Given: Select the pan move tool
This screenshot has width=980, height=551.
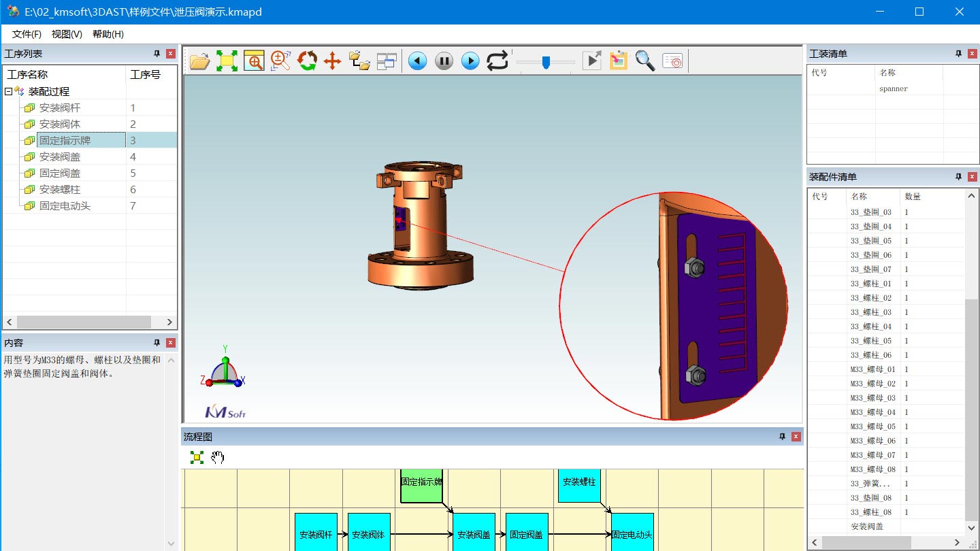Looking at the screenshot, I should pyautogui.click(x=332, y=61).
